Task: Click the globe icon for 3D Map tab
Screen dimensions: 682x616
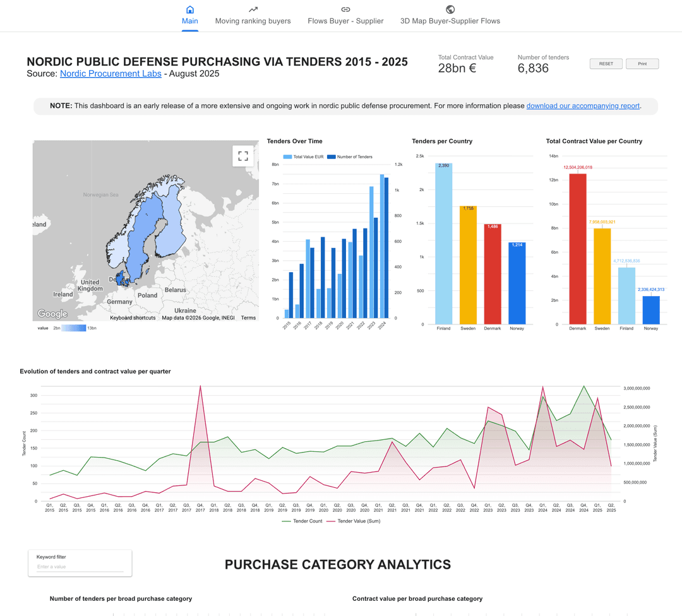Action: coord(450,9)
